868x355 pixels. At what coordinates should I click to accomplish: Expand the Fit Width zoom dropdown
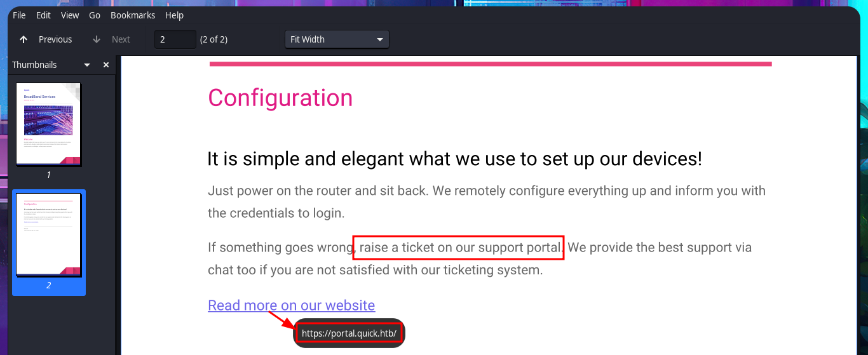(x=337, y=39)
